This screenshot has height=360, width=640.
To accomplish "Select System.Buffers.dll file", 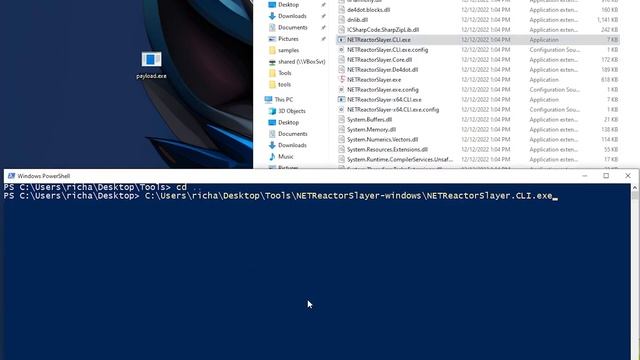I will coord(369,120).
